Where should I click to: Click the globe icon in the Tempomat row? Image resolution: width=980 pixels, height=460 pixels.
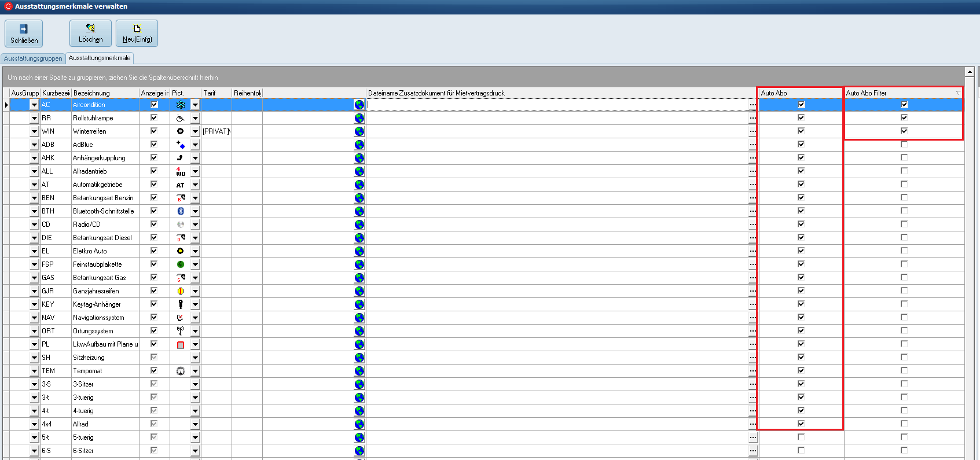359,371
